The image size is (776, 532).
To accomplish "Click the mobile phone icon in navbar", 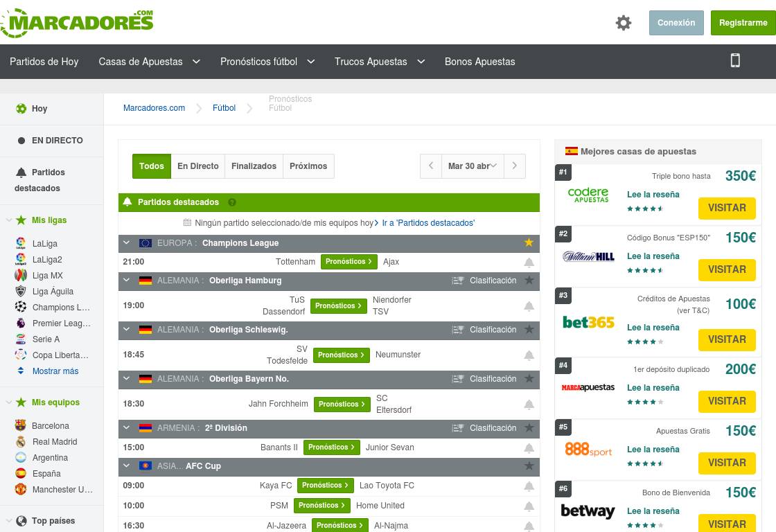I will tap(735, 61).
